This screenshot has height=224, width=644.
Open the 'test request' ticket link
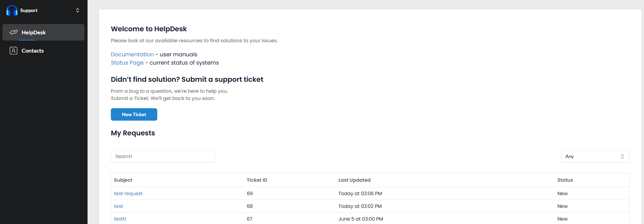pos(128,193)
